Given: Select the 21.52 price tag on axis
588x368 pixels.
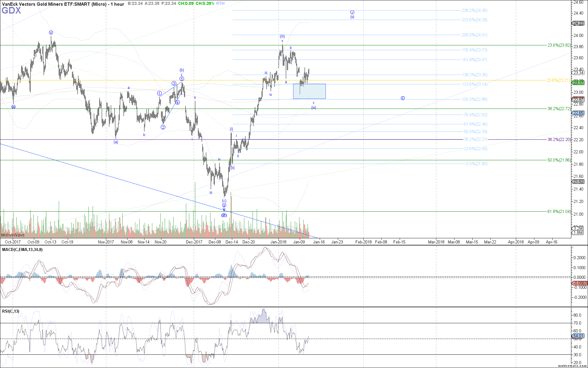Looking at the screenshot, I should click(578, 181).
